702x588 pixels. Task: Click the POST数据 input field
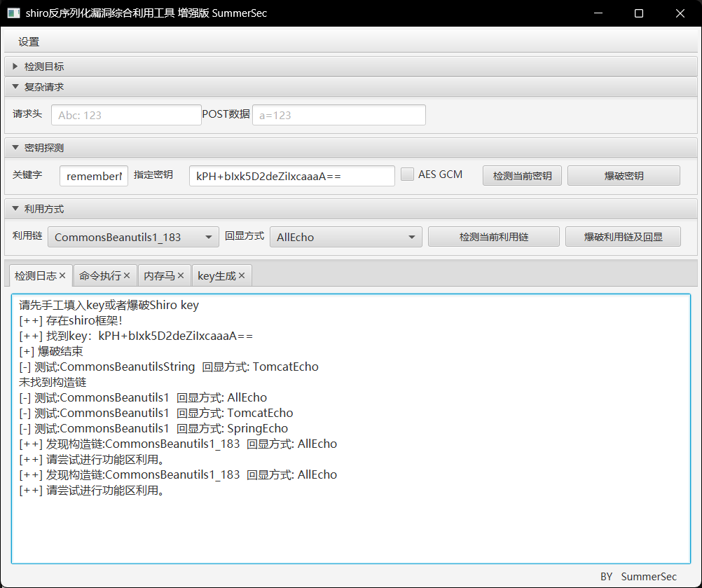click(339, 115)
